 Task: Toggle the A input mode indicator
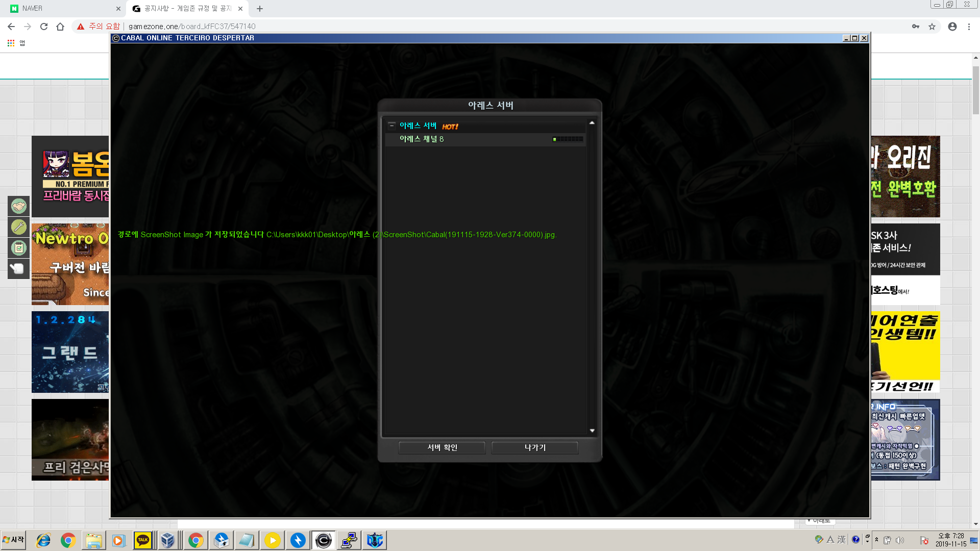830,540
